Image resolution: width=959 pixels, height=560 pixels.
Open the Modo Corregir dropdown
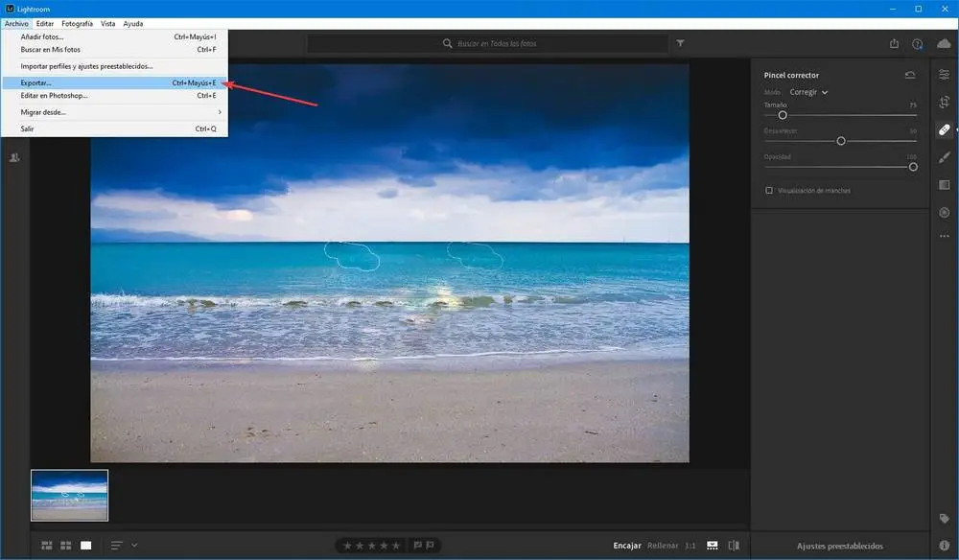click(808, 92)
